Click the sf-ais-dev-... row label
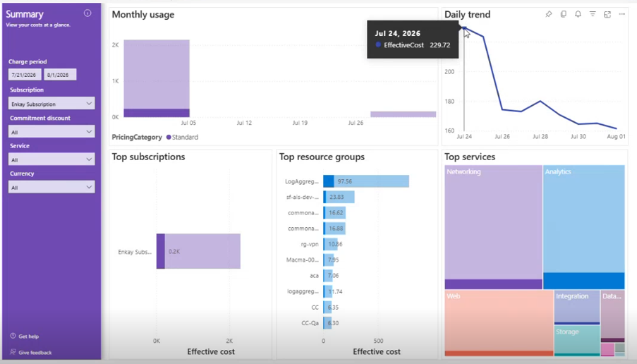637x364 pixels. click(303, 197)
